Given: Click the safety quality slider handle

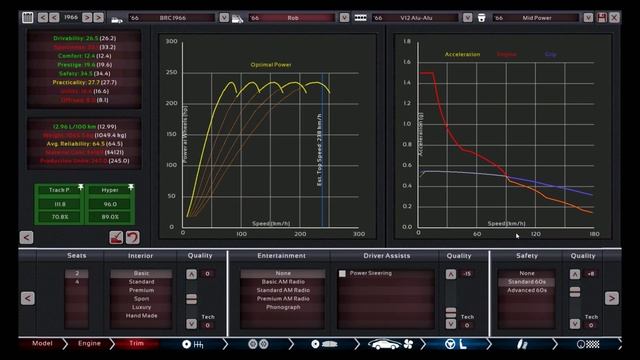Looking at the screenshot, I should pyautogui.click(x=575, y=292).
